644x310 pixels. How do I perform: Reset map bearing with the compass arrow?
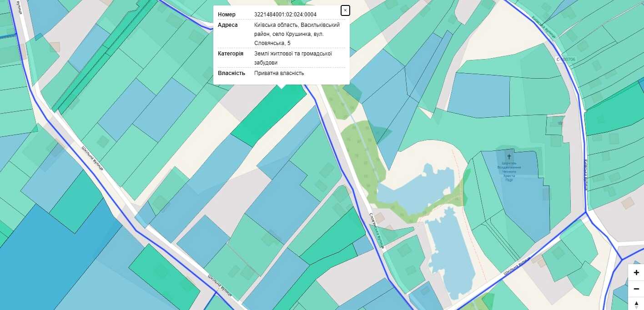coord(636,304)
